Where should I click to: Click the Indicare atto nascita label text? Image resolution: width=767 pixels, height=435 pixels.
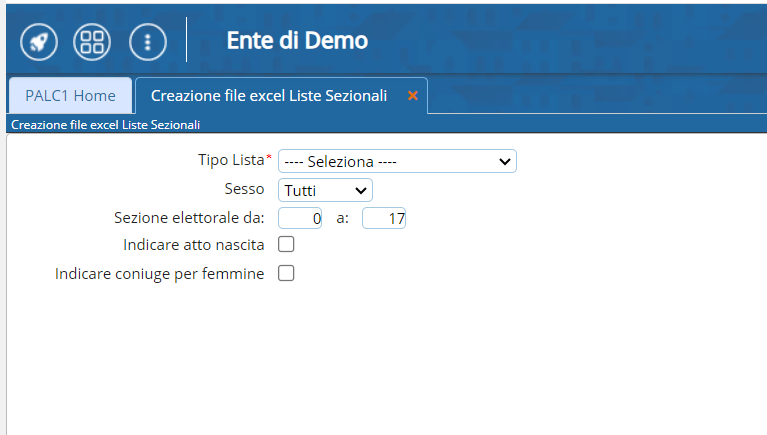click(193, 245)
